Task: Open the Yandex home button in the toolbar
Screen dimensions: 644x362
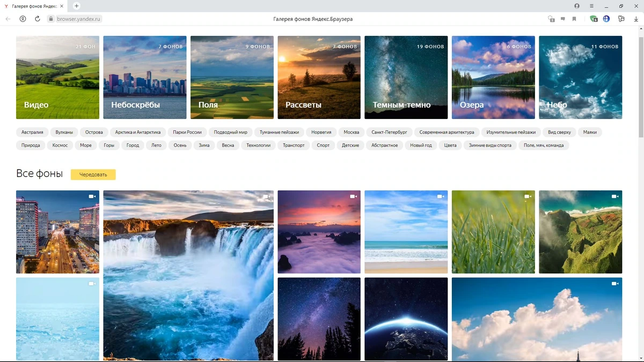Action: point(23,19)
